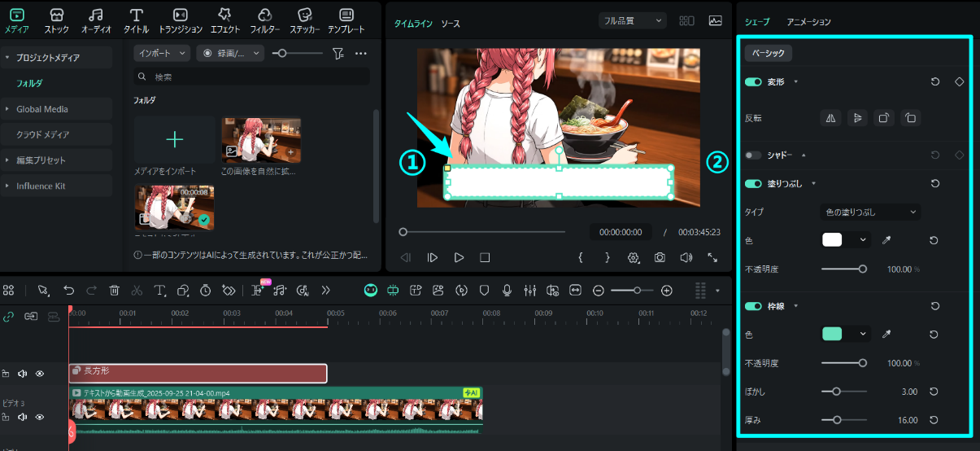Image resolution: width=980 pixels, height=451 pixels.
Task: Switch to the オーディオ tab
Action: click(97, 21)
